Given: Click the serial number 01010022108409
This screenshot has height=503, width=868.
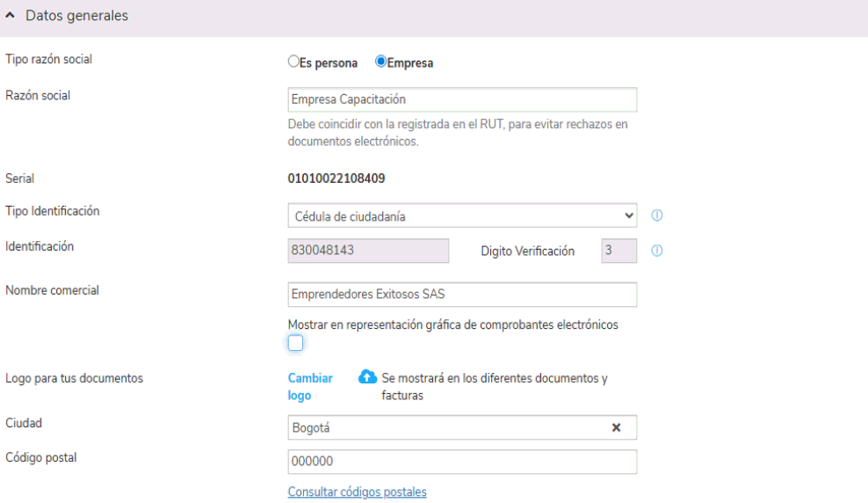Looking at the screenshot, I should point(336,179).
